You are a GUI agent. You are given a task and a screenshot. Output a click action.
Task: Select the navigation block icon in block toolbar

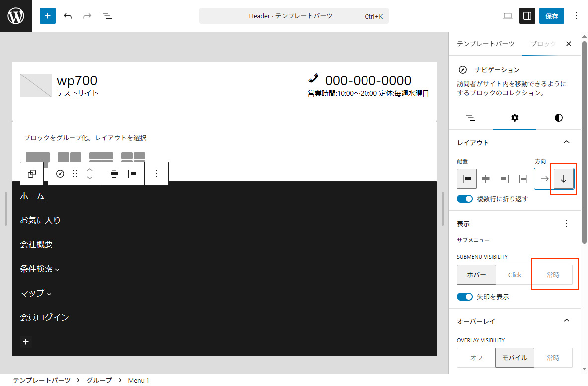(x=60, y=173)
